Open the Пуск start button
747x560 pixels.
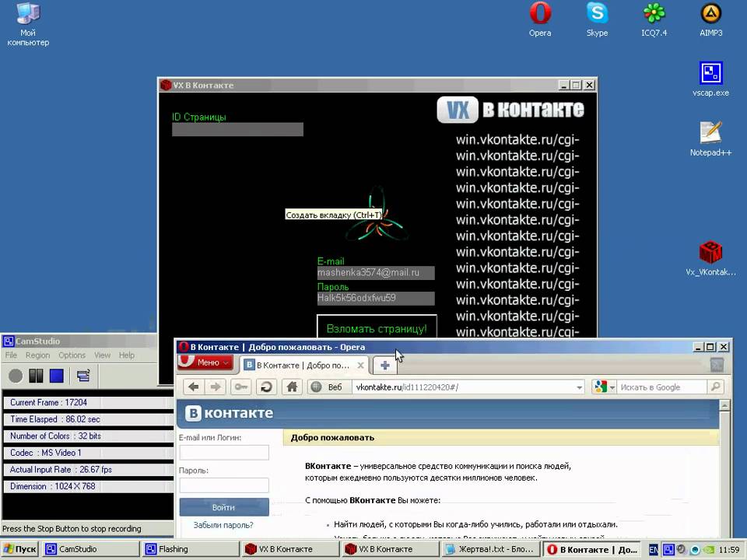tap(19, 549)
